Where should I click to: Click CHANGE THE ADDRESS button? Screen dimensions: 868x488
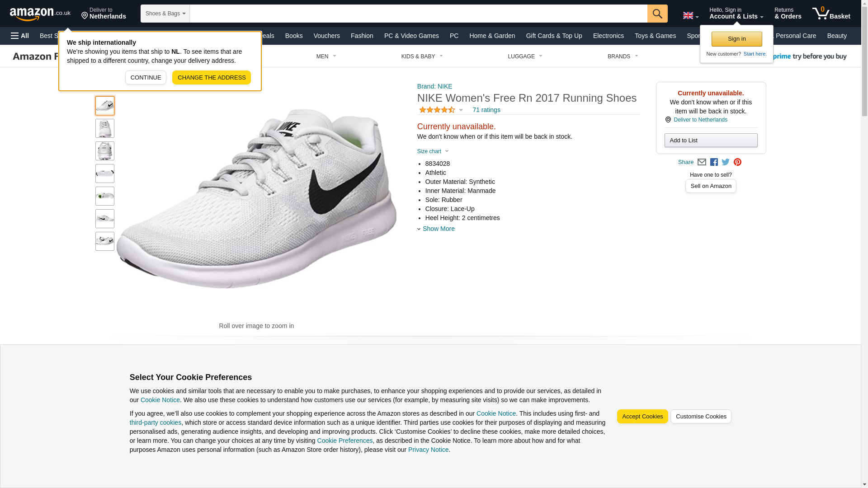pyautogui.click(x=211, y=77)
